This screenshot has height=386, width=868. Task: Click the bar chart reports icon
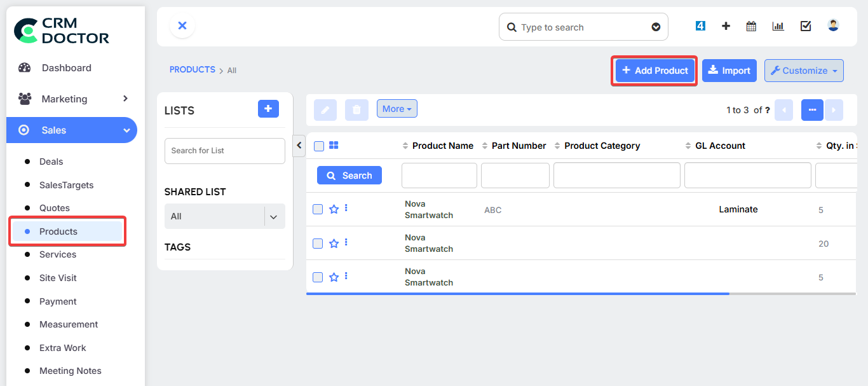(778, 26)
